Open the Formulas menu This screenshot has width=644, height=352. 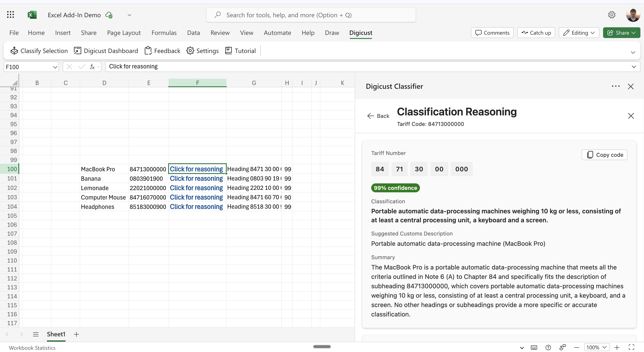164,33
